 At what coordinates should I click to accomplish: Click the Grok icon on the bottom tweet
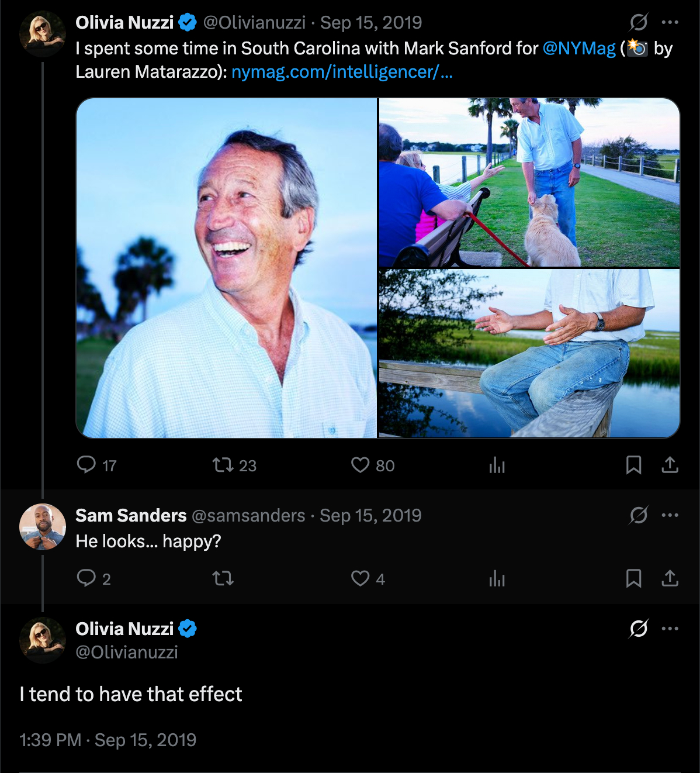tap(638, 629)
